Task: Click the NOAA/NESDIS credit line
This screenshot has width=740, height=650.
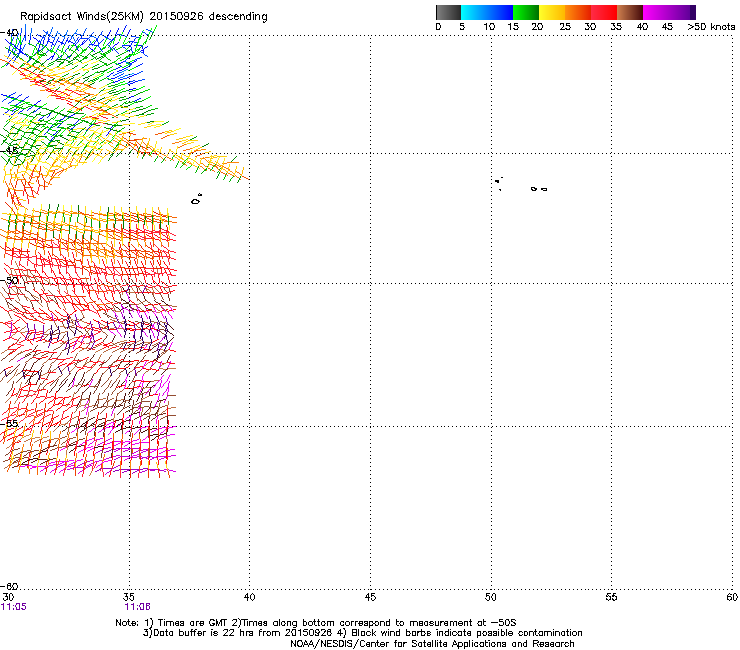Action: coord(432,644)
